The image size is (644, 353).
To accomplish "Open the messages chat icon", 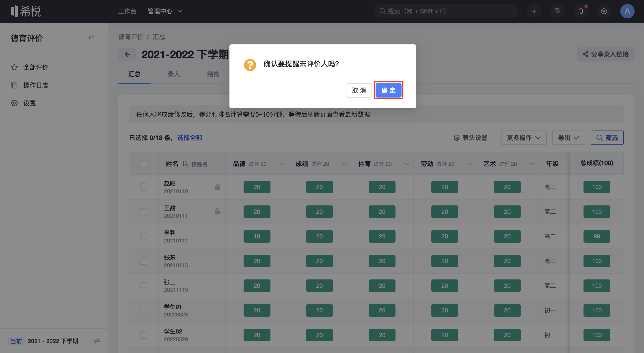I will point(557,11).
